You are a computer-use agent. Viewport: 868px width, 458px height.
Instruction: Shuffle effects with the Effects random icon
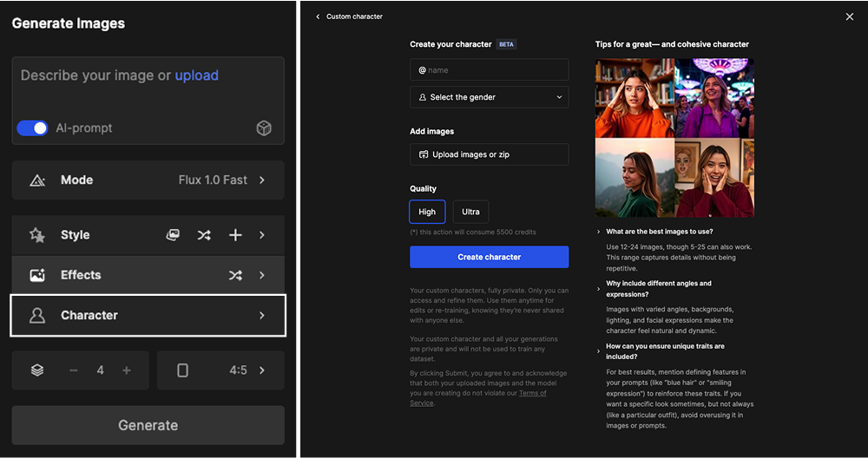coord(235,275)
